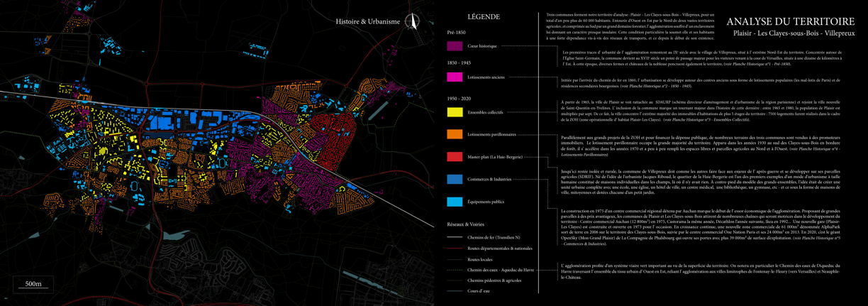Click the paragraph starting "Jusqu'ici restée isolée et rurale"
868x306 pixels.
click(701, 182)
